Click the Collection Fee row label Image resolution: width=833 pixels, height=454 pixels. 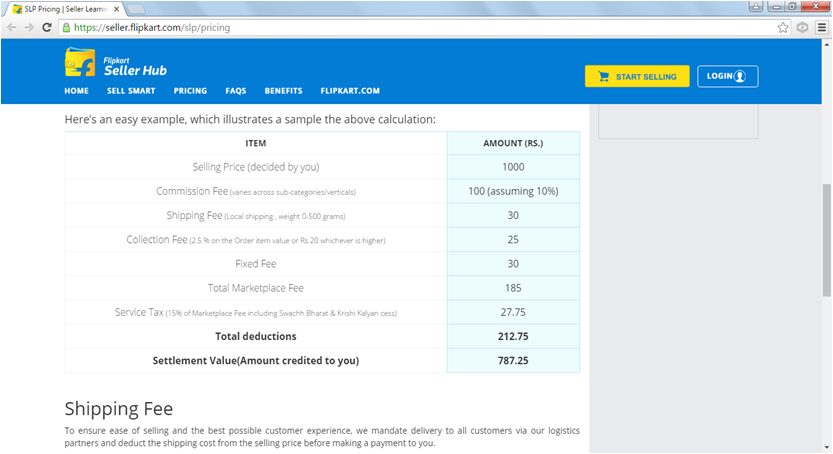[256, 240]
